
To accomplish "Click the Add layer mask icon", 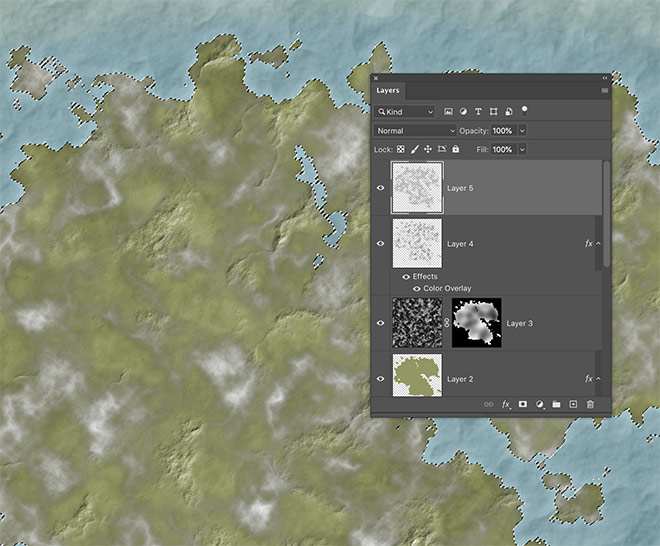I will tap(522, 404).
